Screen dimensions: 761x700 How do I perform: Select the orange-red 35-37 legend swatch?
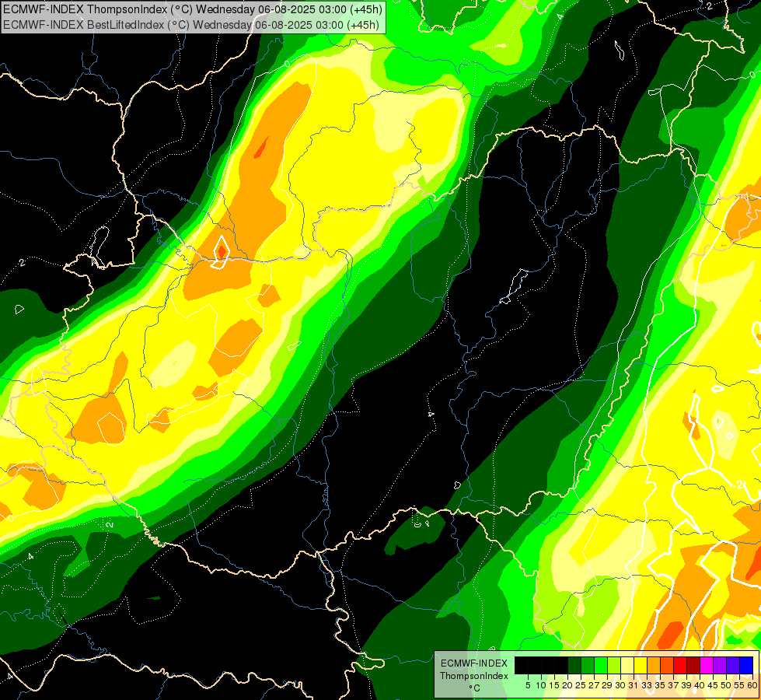(667, 665)
